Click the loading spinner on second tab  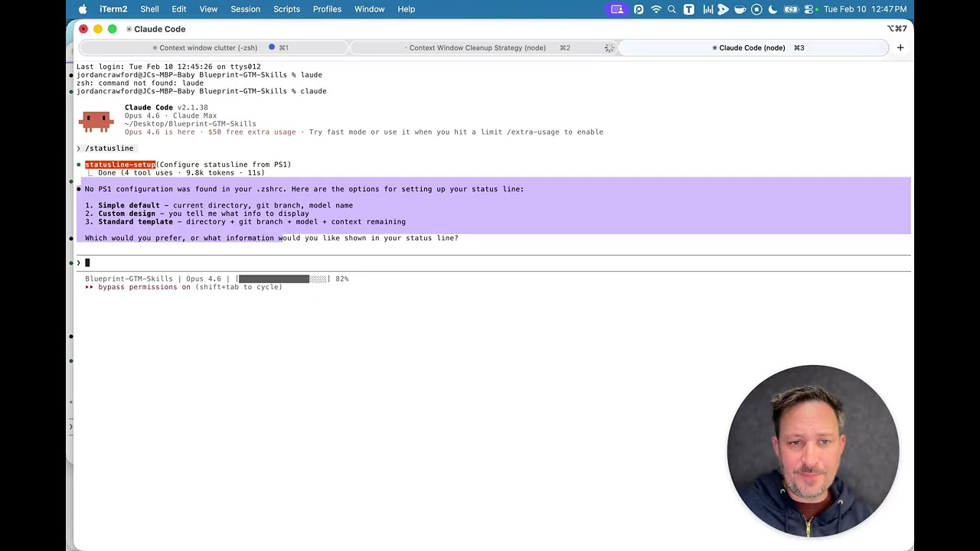point(609,47)
